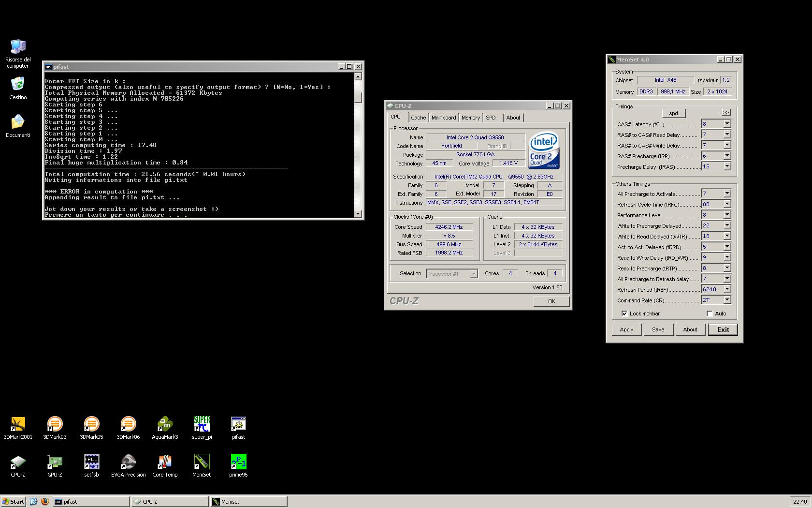
Task: Switch to the About tab in CPU-Z
Action: coord(513,118)
